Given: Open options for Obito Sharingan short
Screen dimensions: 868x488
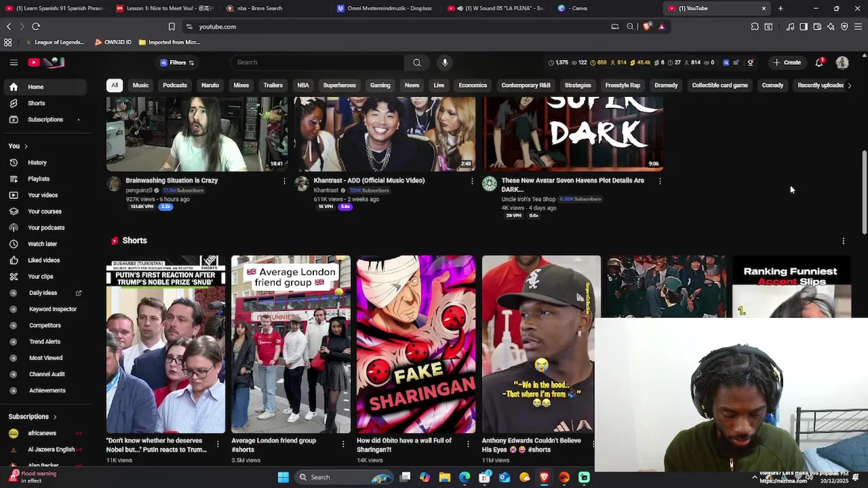Looking at the screenshot, I should coord(468,444).
